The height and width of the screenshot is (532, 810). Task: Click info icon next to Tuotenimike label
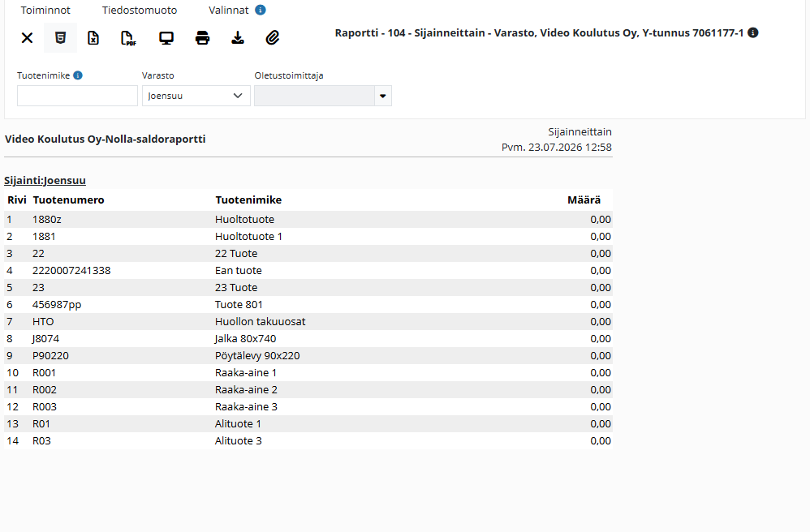coord(78,75)
